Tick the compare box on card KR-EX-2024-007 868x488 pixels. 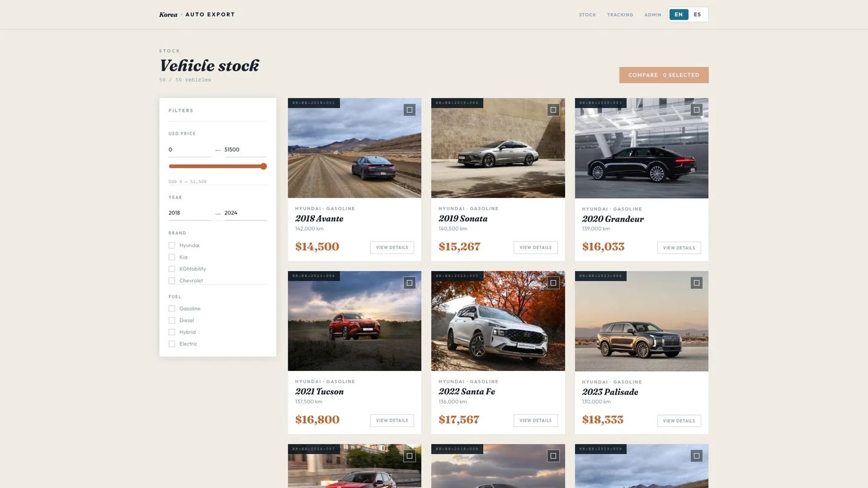click(409, 456)
